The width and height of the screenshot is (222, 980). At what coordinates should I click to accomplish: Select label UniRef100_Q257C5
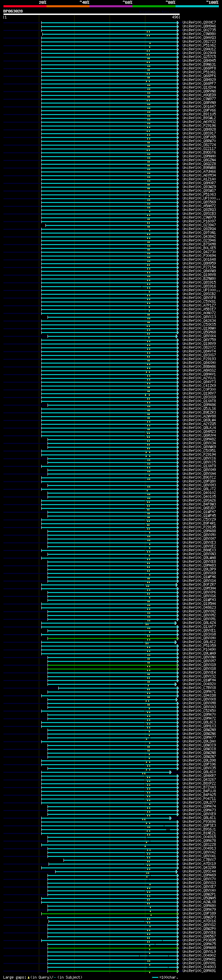(199, 57)
